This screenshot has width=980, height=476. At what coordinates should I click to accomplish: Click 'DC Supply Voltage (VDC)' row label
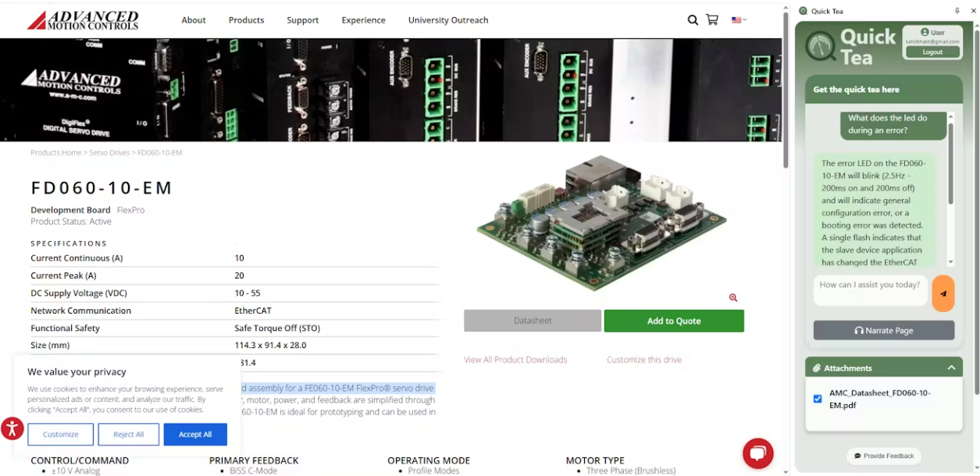(78, 293)
